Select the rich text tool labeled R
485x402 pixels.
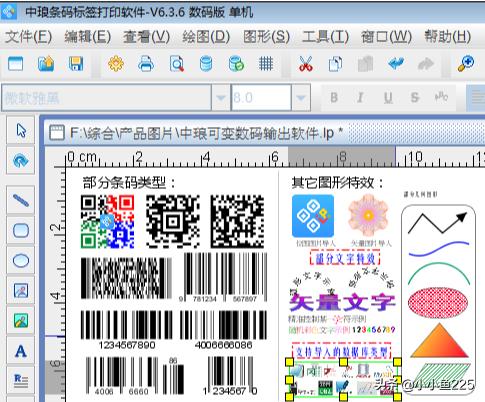pos(21,380)
